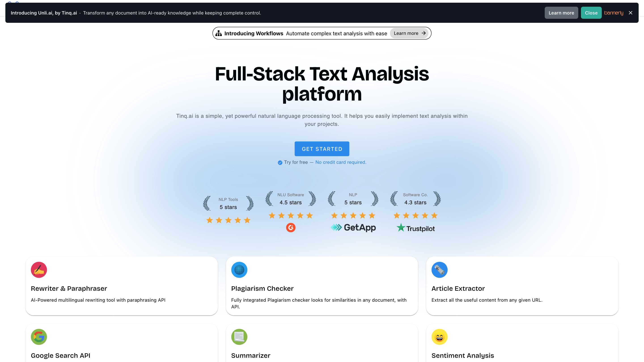This screenshot has height=362, width=644.
Task: Click the Plagiarism Checker globe icon
Action: [x=239, y=270]
